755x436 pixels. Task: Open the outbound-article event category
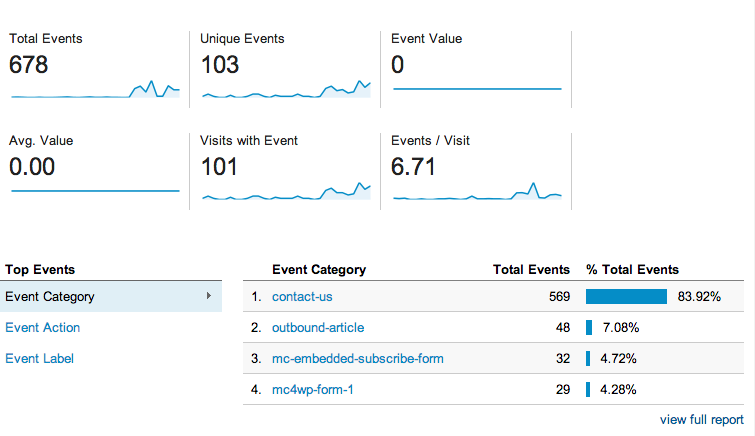(x=318, y=328)
